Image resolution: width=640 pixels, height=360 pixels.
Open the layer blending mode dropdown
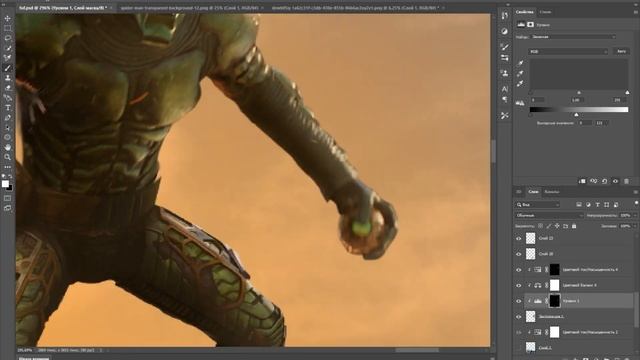pos(549,215)
